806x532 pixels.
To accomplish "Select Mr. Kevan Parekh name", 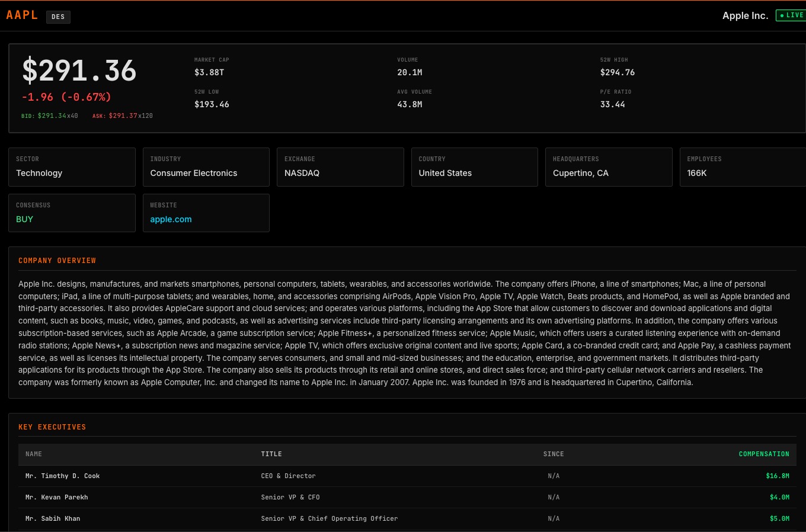I will click(56, 498).
